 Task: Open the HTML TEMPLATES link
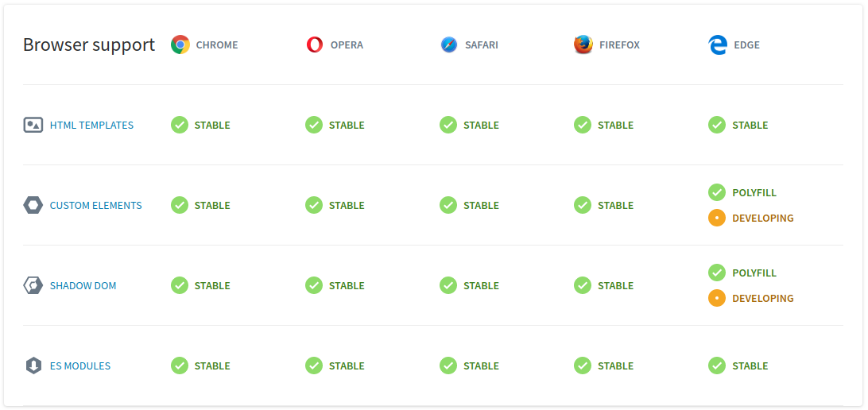point(92,125)
